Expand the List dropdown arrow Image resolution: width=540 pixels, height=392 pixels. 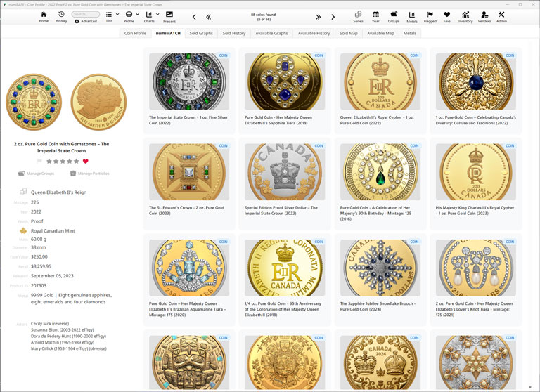[x=117, y=15]
